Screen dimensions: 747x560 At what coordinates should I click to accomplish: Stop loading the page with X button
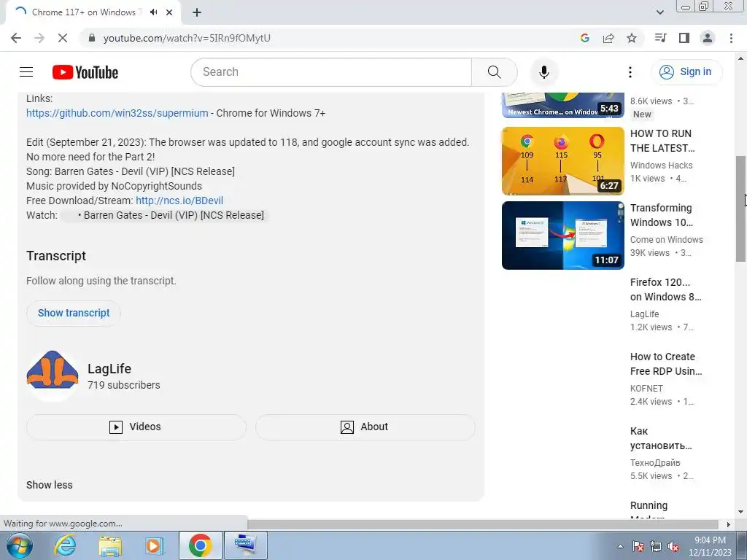click(63, 38)
